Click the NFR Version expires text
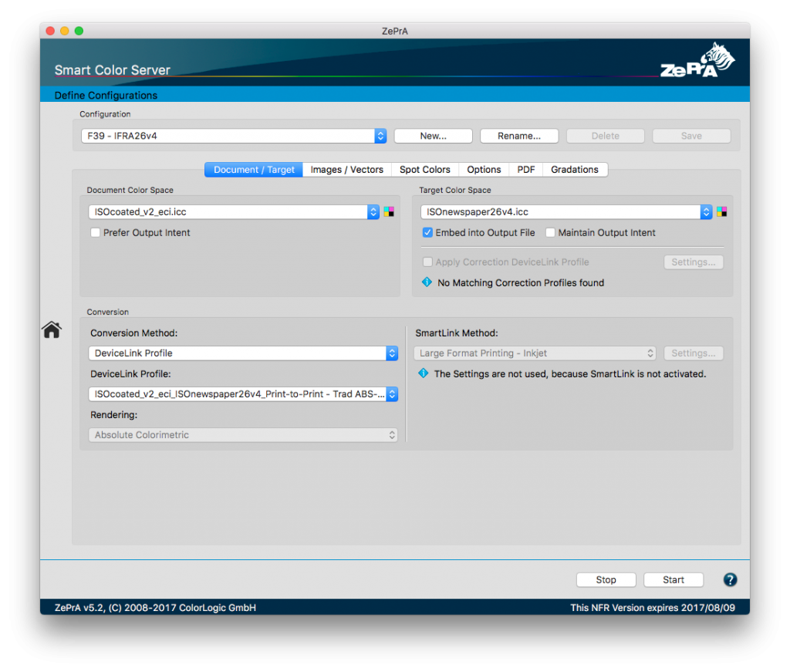The width and height of the screenshot is (790, 672). (x=653, y=607)
